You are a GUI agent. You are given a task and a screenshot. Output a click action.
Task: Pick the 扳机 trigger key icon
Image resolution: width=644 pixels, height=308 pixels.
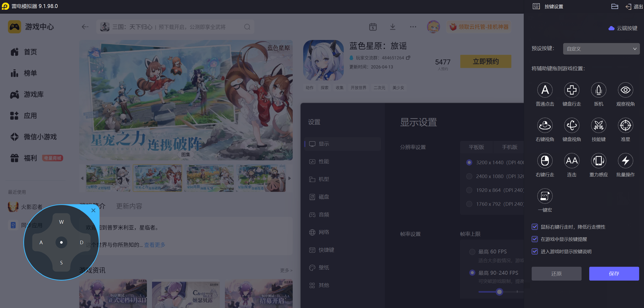pyautogui.click(x=598, y=90)
